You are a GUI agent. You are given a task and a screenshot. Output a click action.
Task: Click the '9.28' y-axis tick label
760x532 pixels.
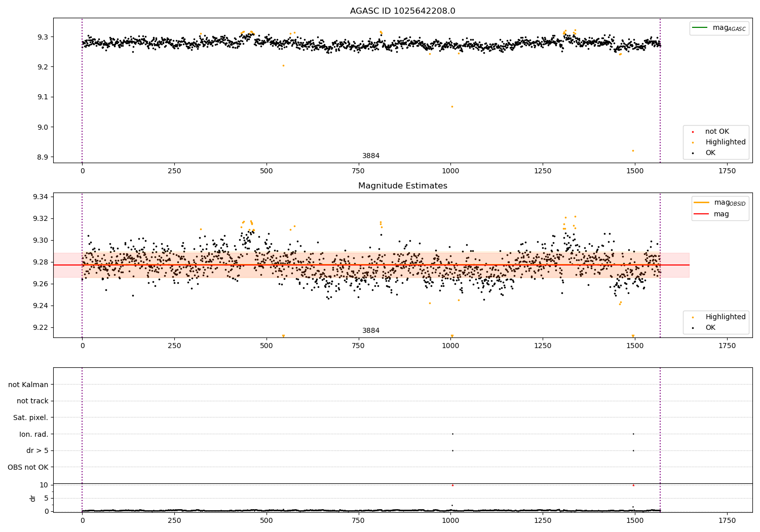tap(41, 262)
